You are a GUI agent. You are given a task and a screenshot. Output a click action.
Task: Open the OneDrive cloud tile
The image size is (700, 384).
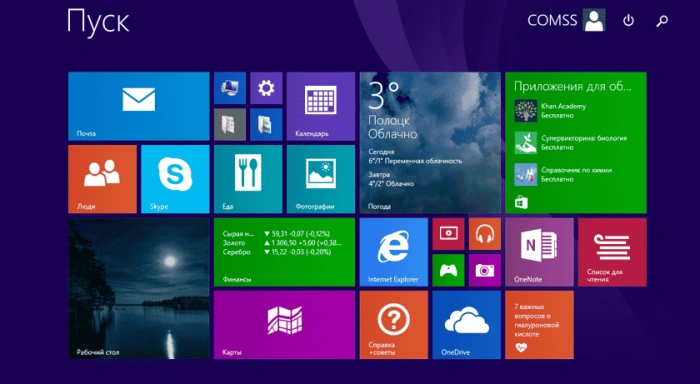[x=466, y=325]
